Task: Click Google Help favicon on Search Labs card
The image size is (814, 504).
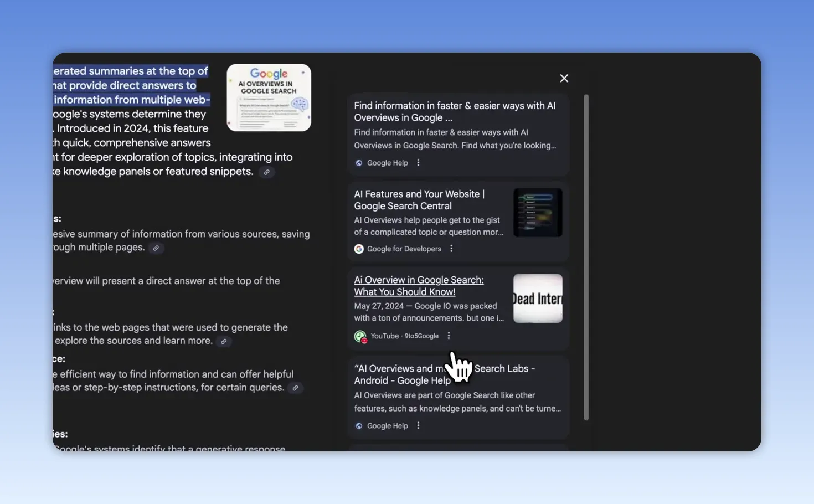Action: pyautogui.click(x=359, y=426)
